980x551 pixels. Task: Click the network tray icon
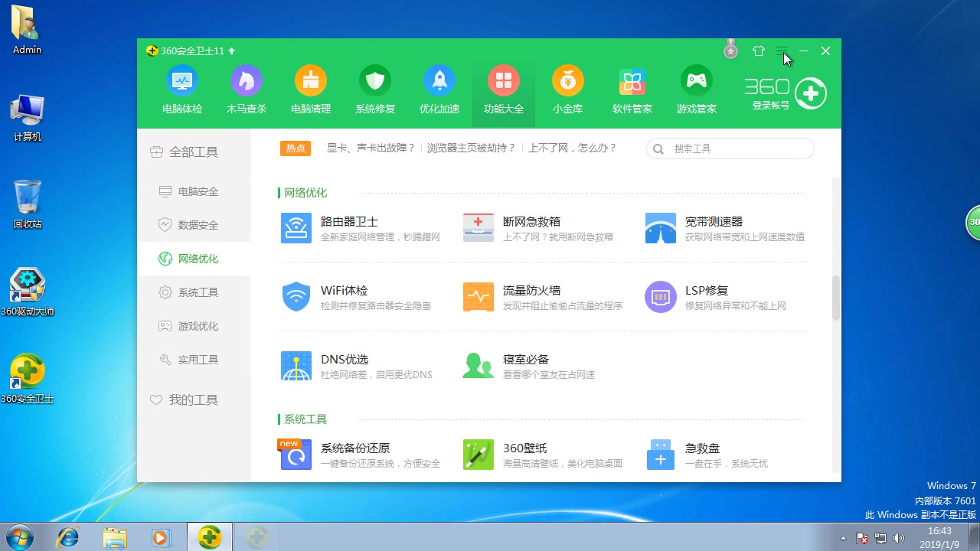(x=880, y=538)
